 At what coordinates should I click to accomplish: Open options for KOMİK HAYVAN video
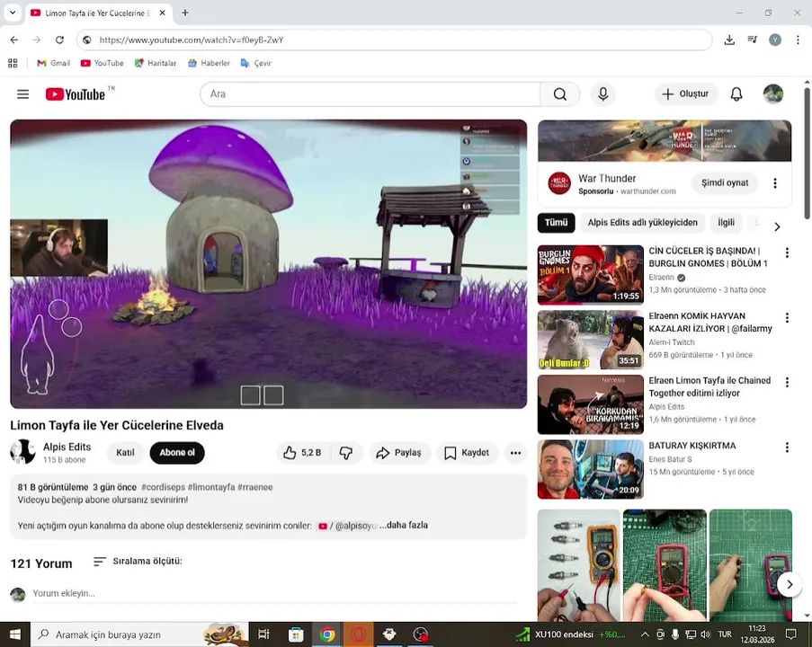tap(787, 318)
